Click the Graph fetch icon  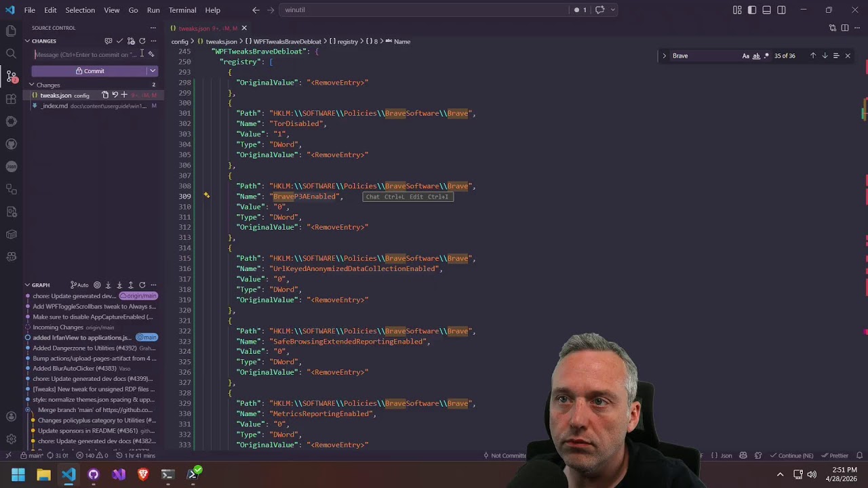click(108, 285)
